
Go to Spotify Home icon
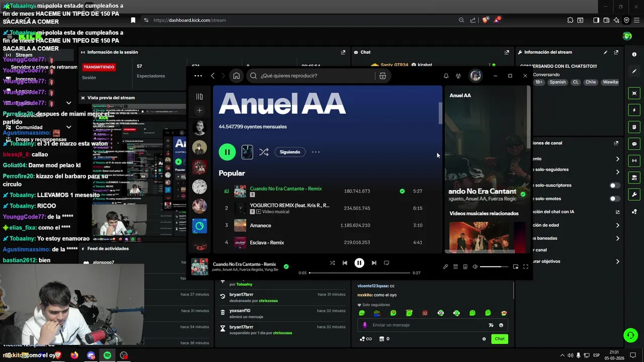point(236,75)
